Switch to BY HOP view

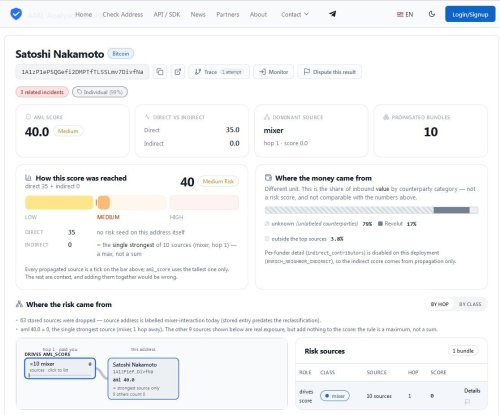440,304
